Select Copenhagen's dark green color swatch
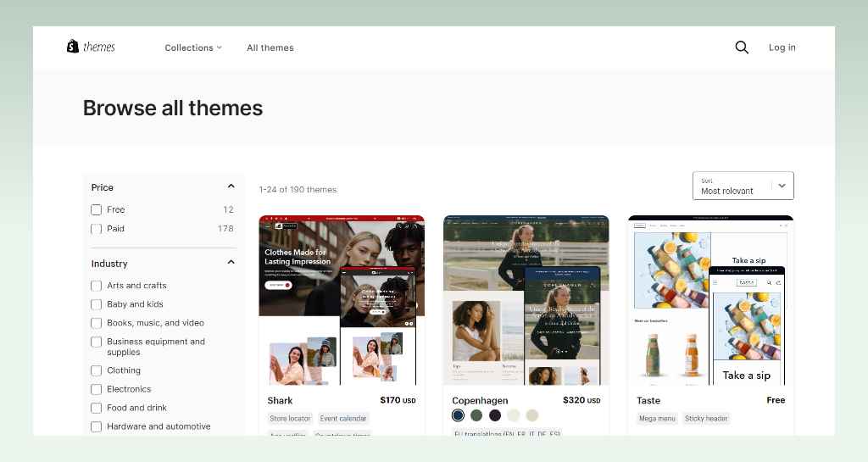Screen dimensions: 868x462 pos(476,415)
